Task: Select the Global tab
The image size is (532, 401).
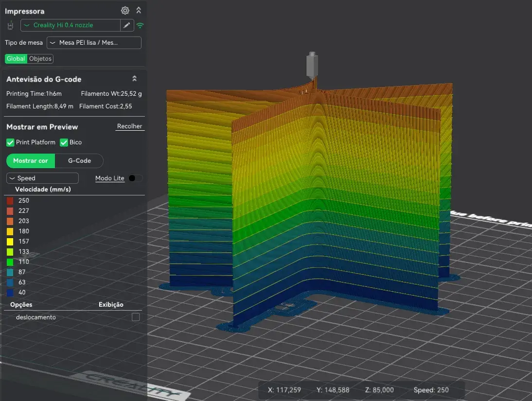Action: [16, 59]
